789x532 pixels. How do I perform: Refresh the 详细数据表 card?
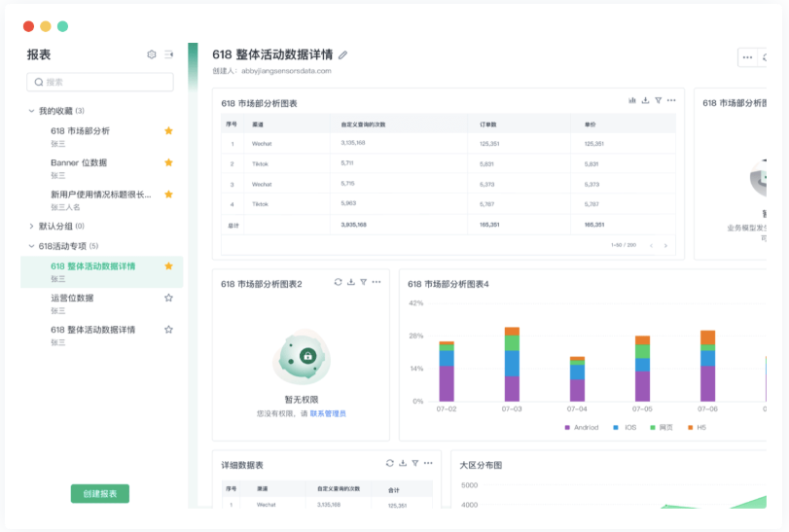point(390,463)
